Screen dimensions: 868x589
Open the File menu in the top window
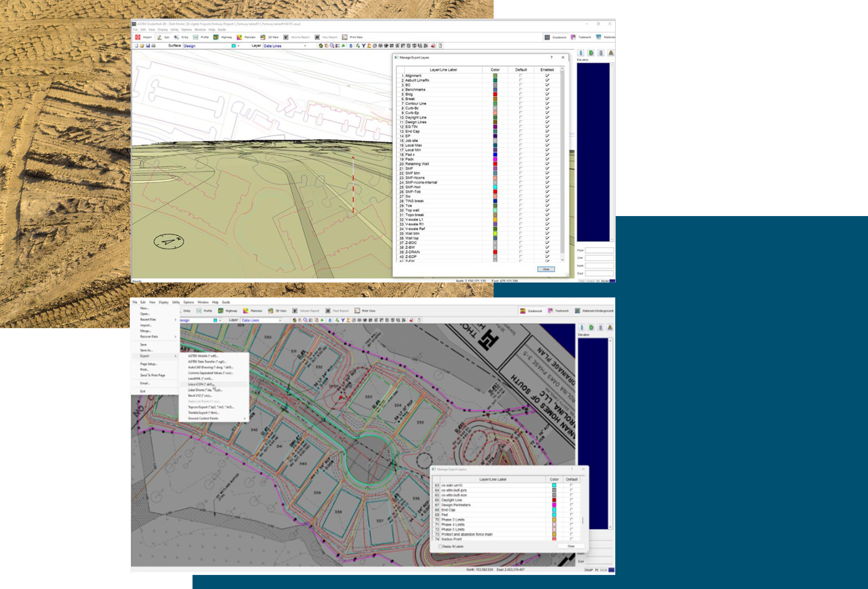(x=135, y=29)
